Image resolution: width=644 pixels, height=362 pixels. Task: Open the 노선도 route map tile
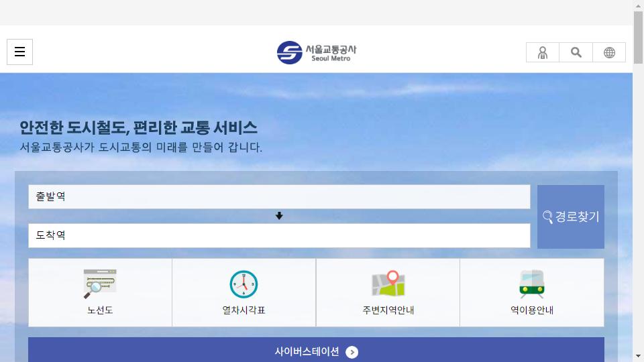(100, 292)
